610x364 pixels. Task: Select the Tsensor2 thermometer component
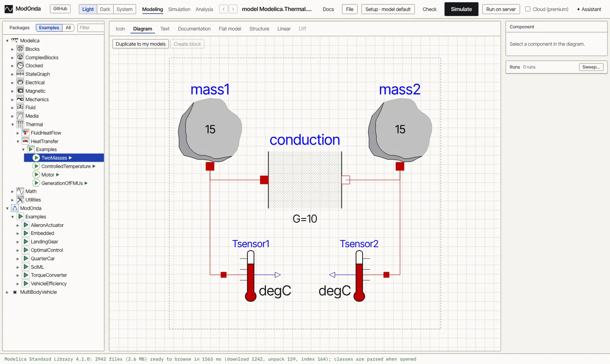tap(359, 276)
